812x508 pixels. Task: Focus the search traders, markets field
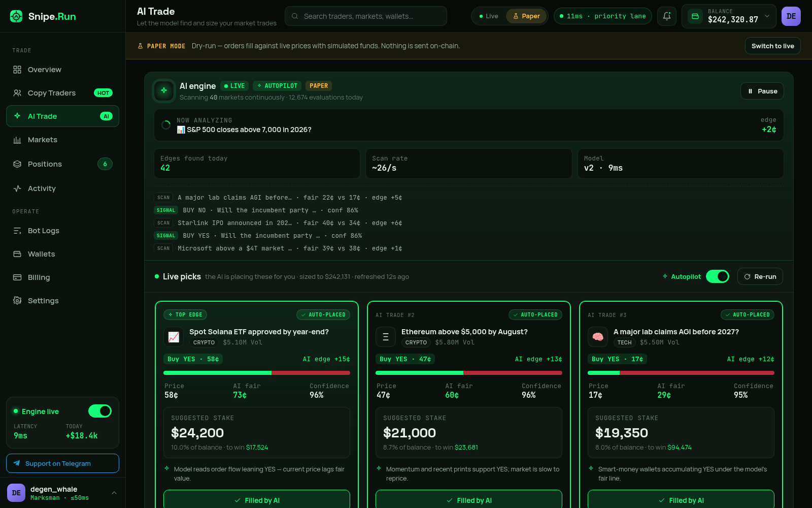[x=366, y=16]
